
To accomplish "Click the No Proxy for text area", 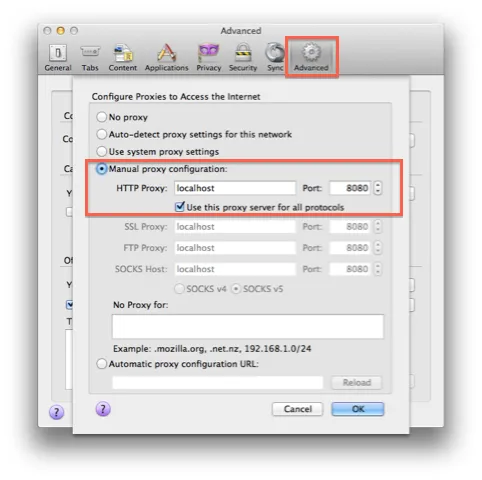I will 248,326.
